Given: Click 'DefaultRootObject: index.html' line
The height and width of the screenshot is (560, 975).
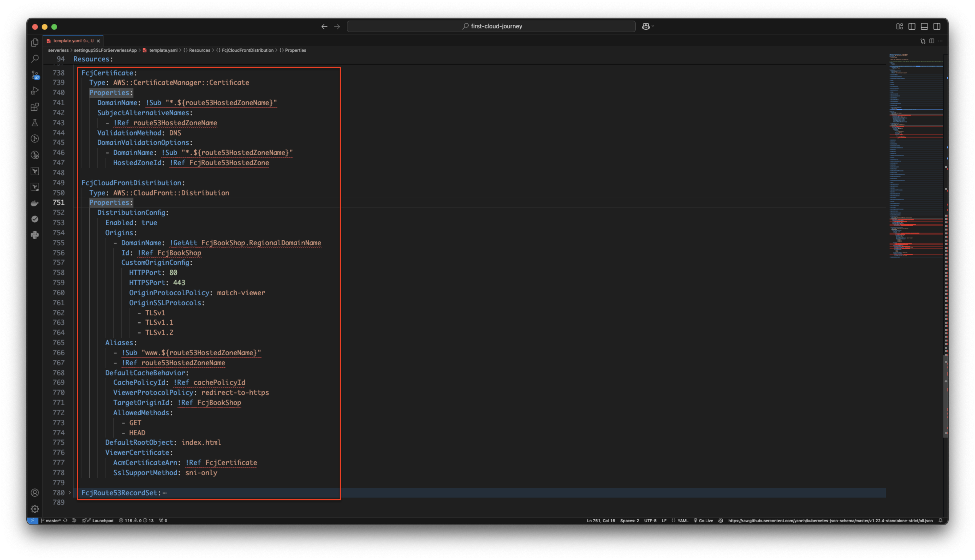Looking at the screenshot, I should coord(163,442).
